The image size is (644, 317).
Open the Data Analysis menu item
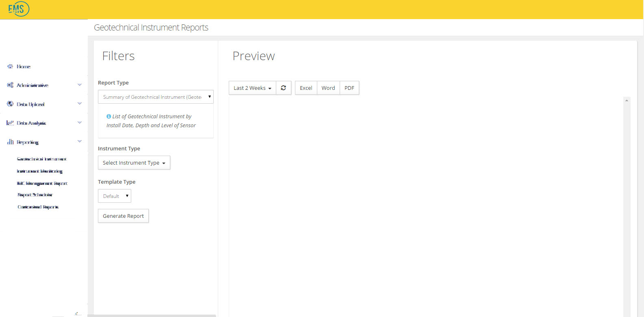point(31,123)
